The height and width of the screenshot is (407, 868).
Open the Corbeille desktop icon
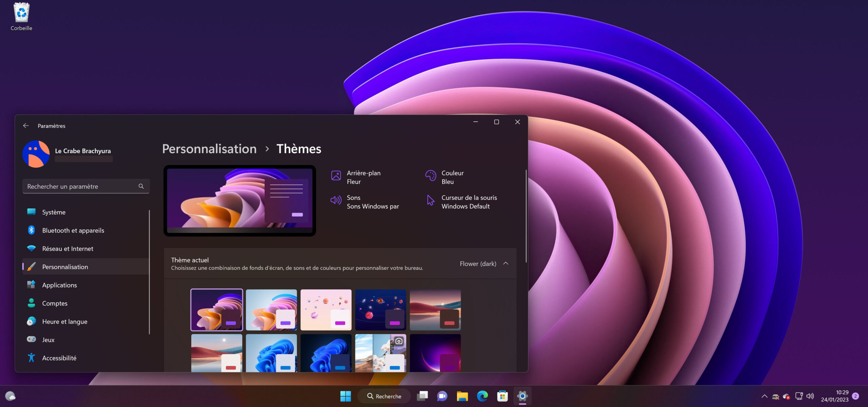pyautogui.click(x=21, y=17)
